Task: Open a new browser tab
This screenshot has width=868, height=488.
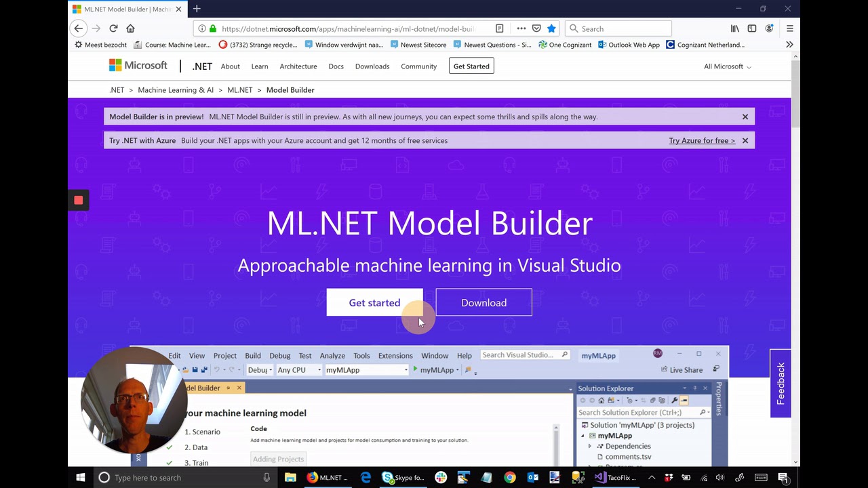Action: coord(197,9)
